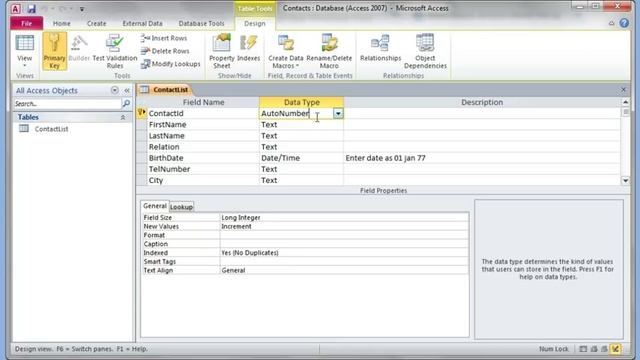The width and height of the screenshot is (640, 360).
Task: Open the File tab
Action: (x=27, y=23)
